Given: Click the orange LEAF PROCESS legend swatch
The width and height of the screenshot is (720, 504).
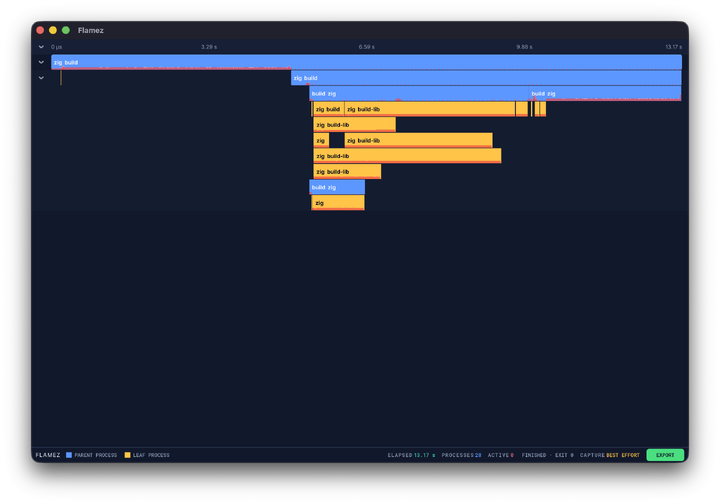Looking at the screenshot, I should [x=127, y=455].
